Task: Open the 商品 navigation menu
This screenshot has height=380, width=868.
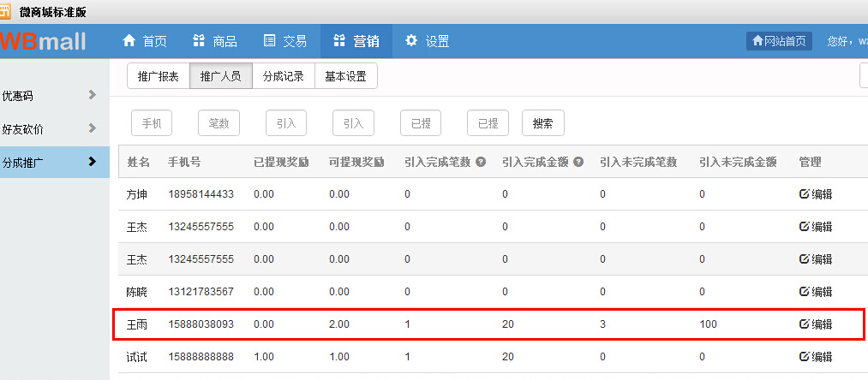Action: point(214,41)
